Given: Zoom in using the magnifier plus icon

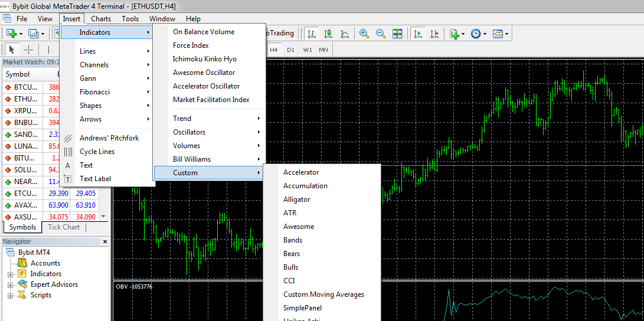Looking at the screenshot, I should (364, 34).
